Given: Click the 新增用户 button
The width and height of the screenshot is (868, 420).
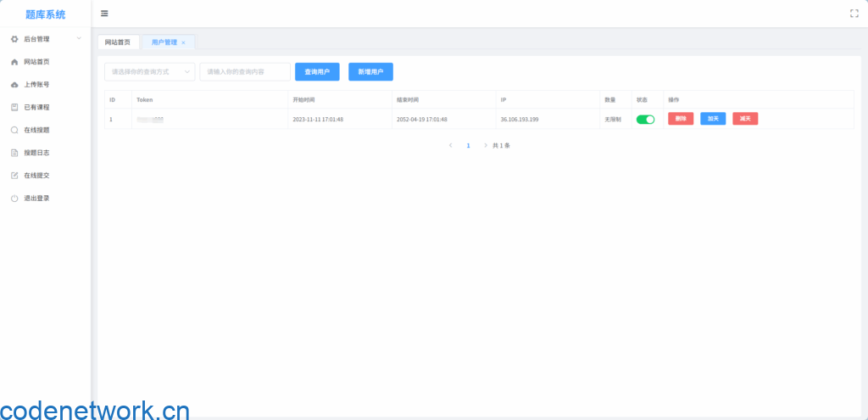Looking at the screenshot, I should [x=370, y=72].
